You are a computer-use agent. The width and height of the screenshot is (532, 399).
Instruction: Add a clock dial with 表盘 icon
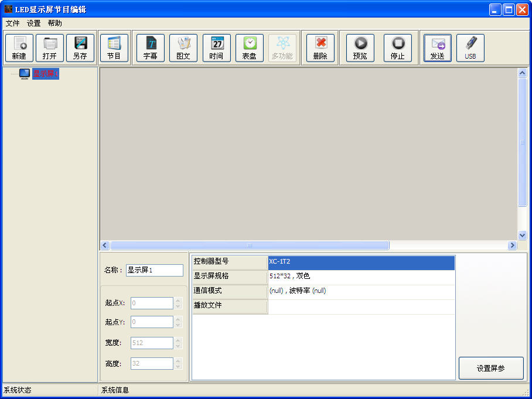(x=250, y=48)
